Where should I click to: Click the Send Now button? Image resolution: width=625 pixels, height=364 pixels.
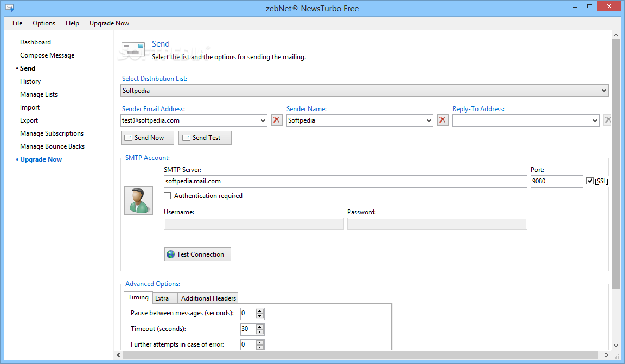click(x=148, y=138)
